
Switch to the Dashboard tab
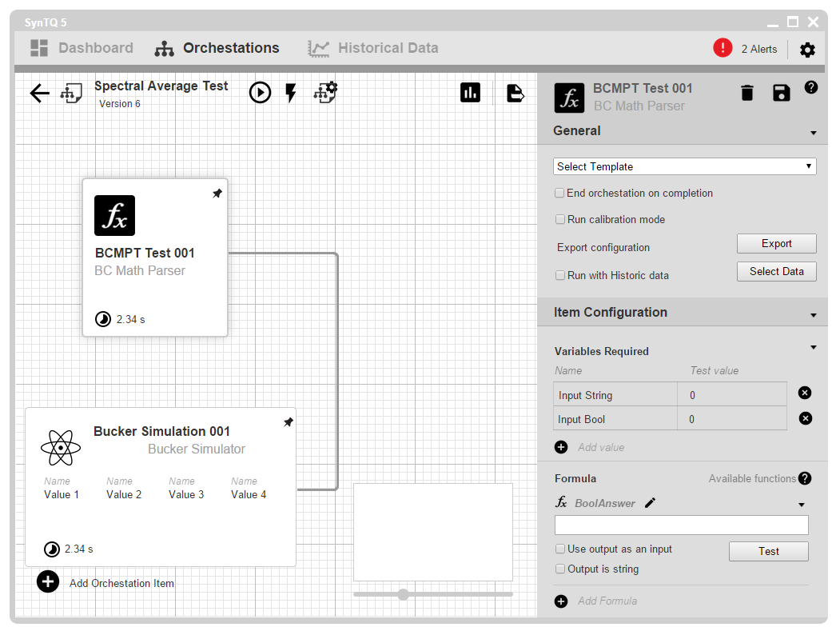[x=82, y=48]
